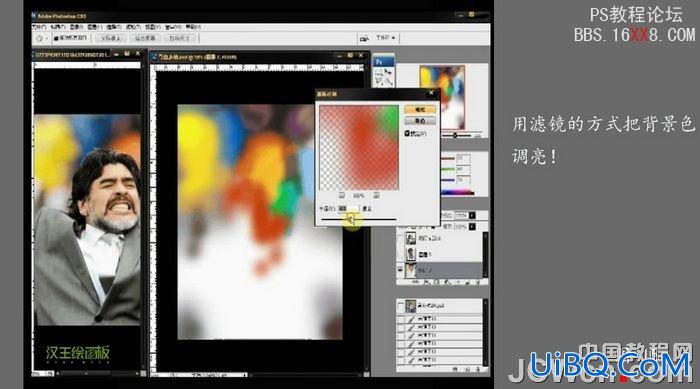Zoom out the dialog preview with minus icon
Screen dimensions: 700x389
coord(342,195)
